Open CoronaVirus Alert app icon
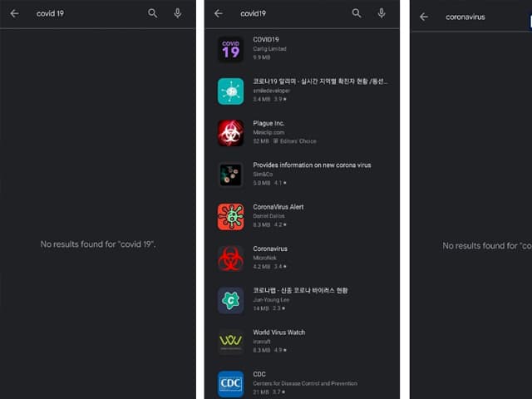Image resolution: width=532 pixels, height=399 pixels. pos(230,216)
